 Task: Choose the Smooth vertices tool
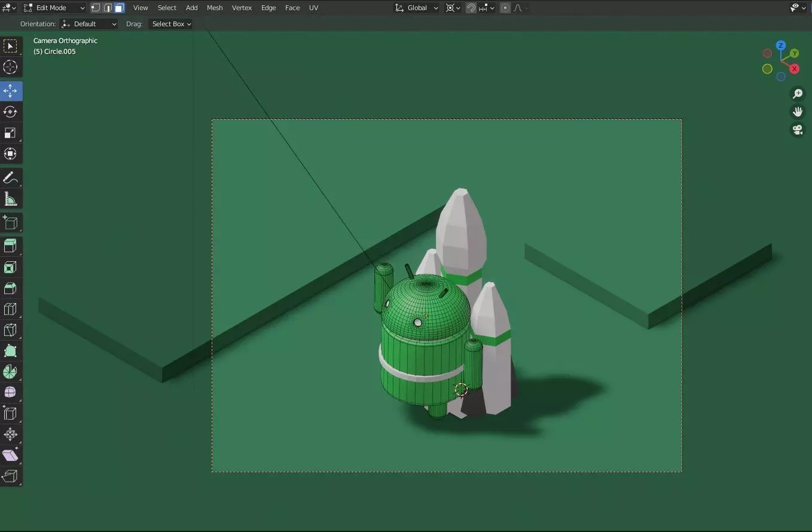coord(11,393)
